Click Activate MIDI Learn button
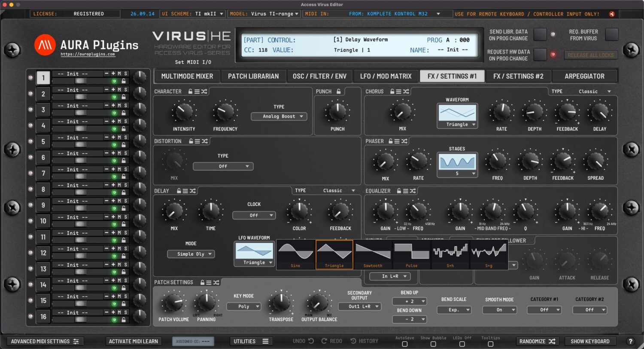This screenshot has height=349, width=644. 133,341
